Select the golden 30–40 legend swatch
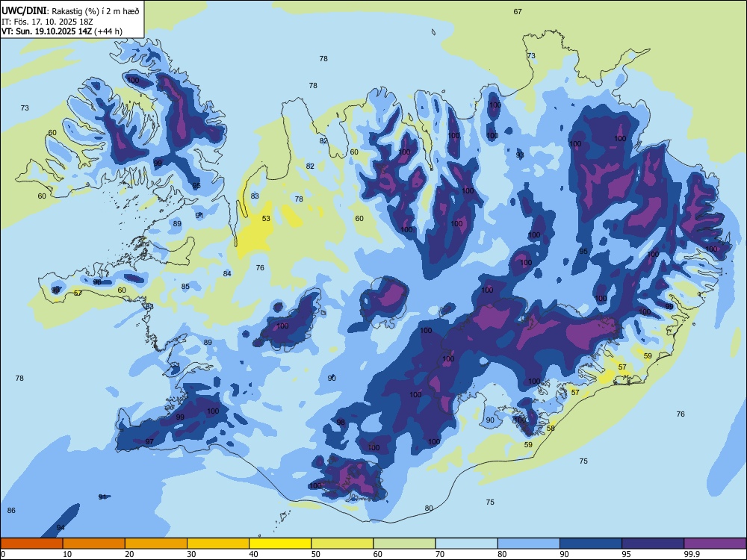This screenshot has width=747, height=560. pyautogui.click(x=218, y=544)
